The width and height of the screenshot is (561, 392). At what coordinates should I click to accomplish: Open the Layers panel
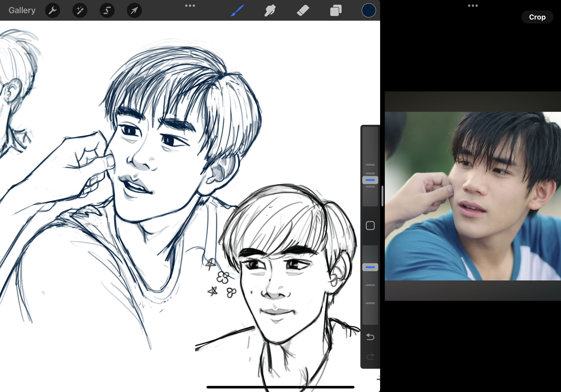(x=336, y=11)
